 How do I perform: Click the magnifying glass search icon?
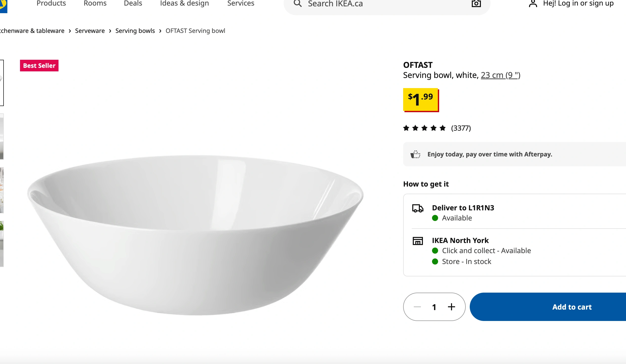pos(298,4)
